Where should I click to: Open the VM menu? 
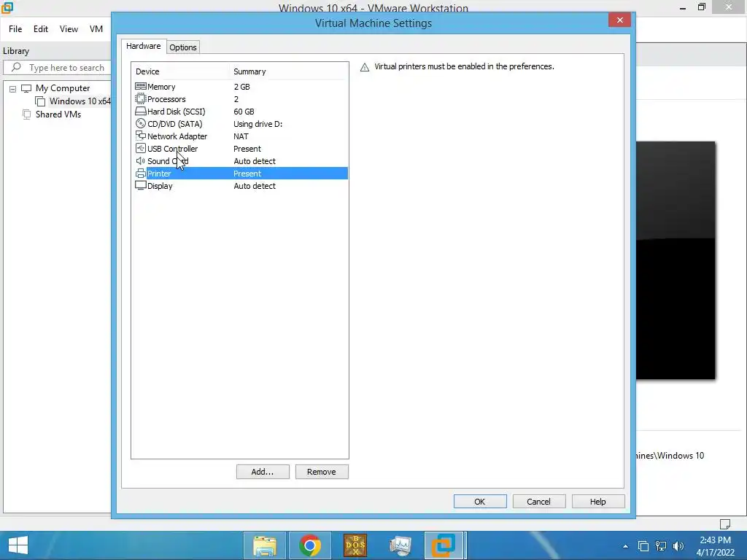tap(96, 29)
